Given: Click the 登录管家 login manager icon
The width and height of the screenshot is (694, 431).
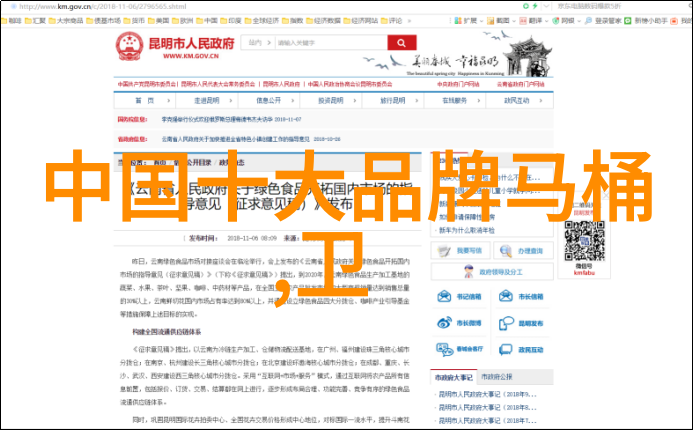Looking at the screenshot, I should 588,21.
